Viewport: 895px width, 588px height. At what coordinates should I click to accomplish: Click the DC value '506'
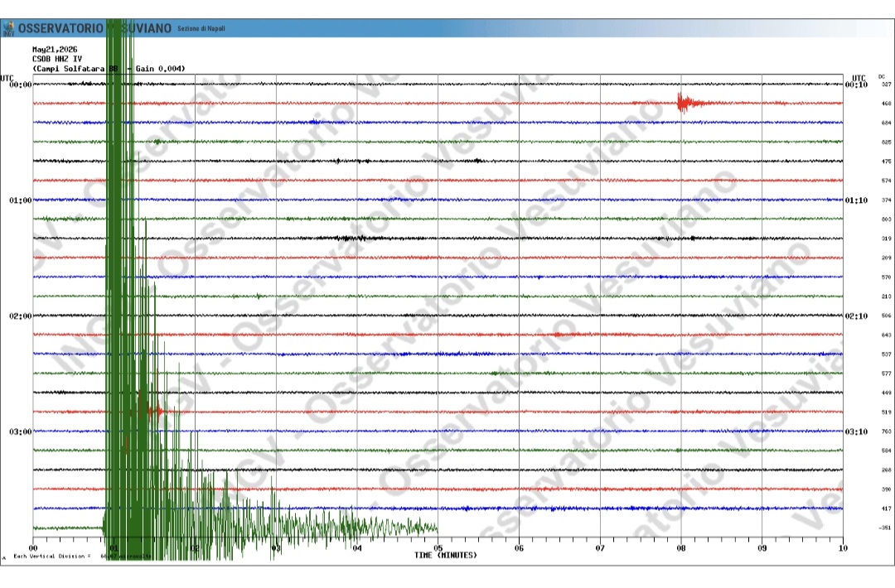(886, 316)
